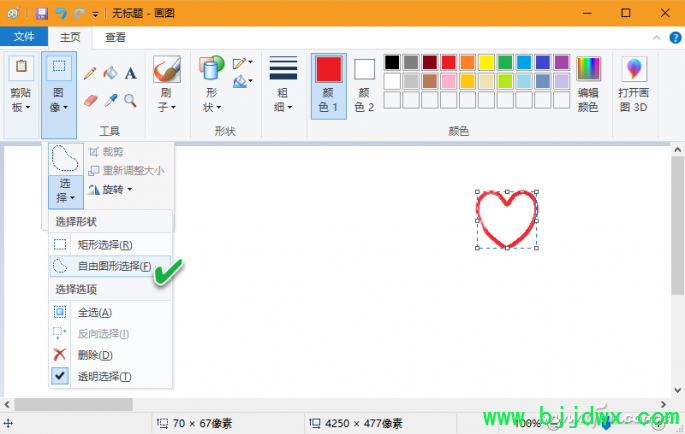Pick the black color swatch
The image size is (685, 434).
392,62
